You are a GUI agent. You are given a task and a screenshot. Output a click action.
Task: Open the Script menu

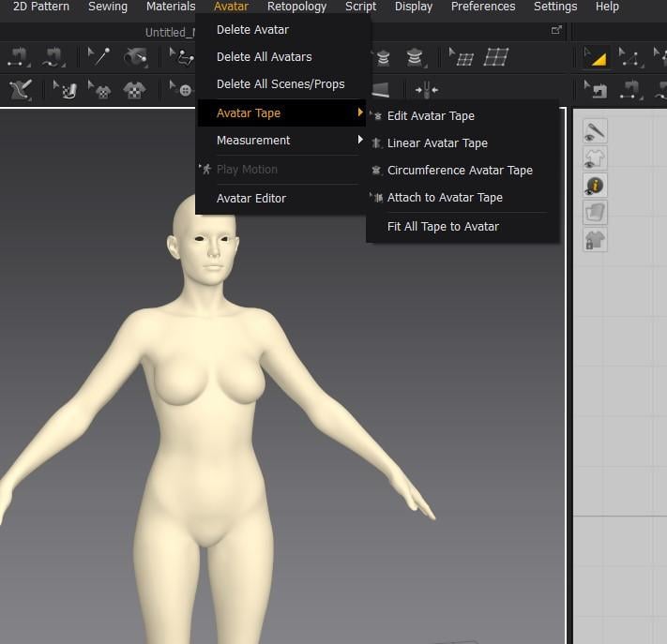click(361, 7)
